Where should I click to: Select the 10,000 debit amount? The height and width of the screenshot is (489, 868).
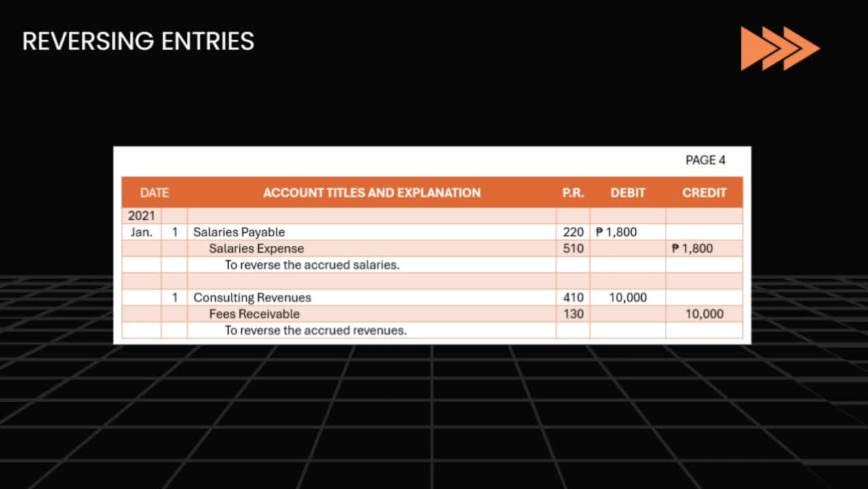628,297
